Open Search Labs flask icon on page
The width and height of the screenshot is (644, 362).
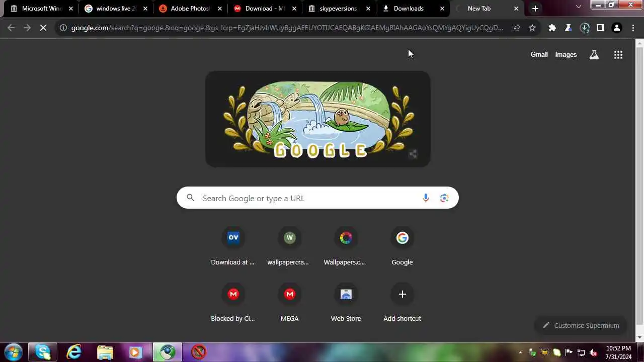click(x=594, y=55)
